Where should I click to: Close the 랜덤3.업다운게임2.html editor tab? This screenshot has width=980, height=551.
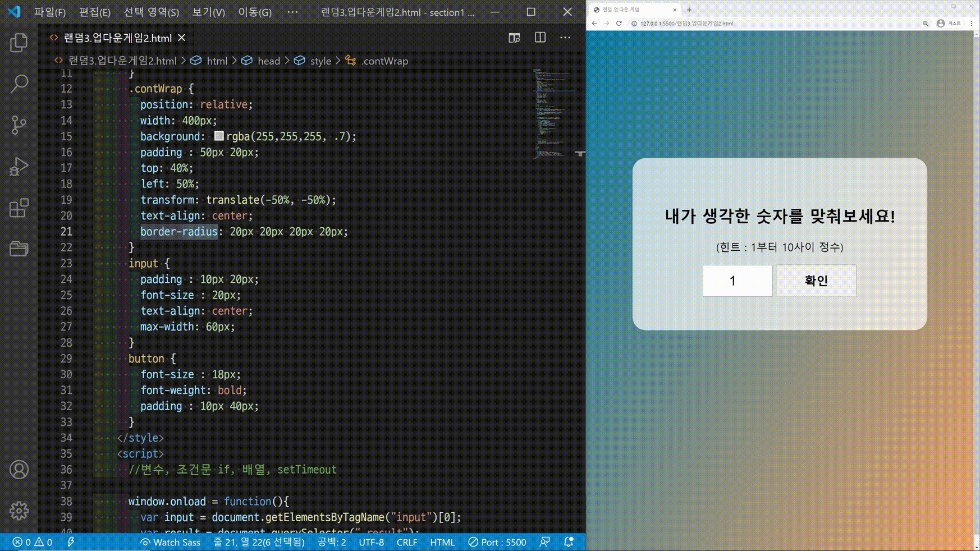[182, 38]
